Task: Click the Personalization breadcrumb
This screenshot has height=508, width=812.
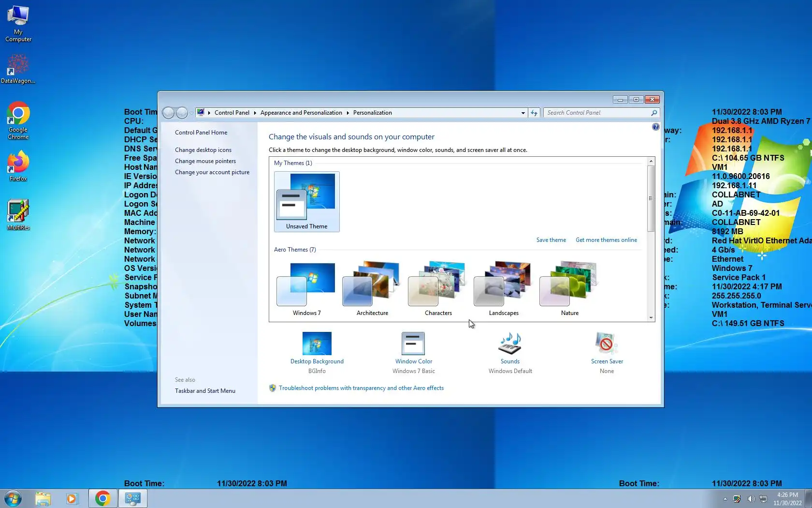Action: tap(373, 113)
